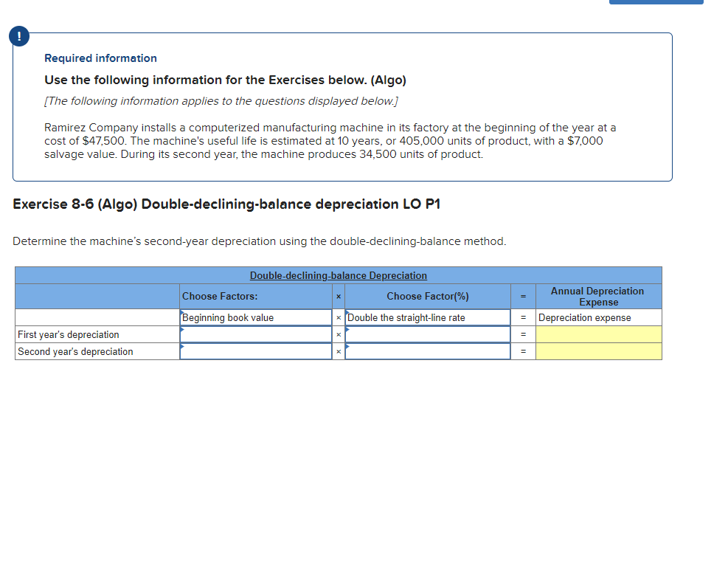This screenshot has width=728, height=566.
Task: Expand first year's Choose Factors dropdown
Action: 255,334
